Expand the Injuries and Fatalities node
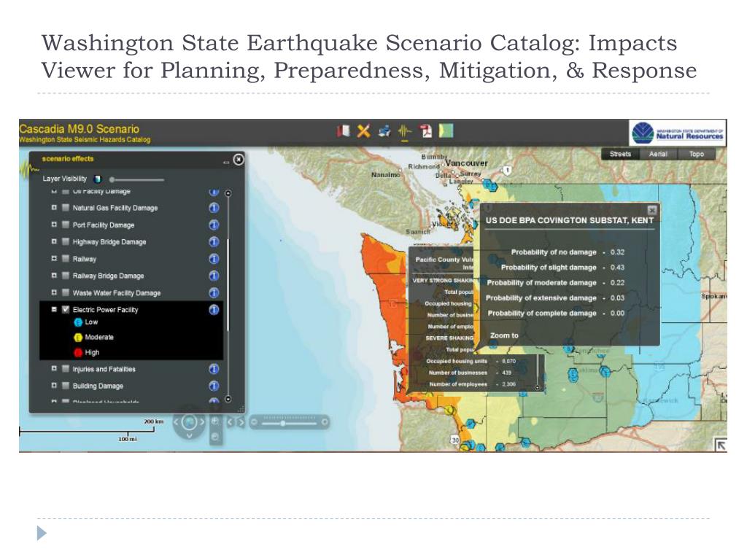The image size is (747, 560). coord(54,368)
